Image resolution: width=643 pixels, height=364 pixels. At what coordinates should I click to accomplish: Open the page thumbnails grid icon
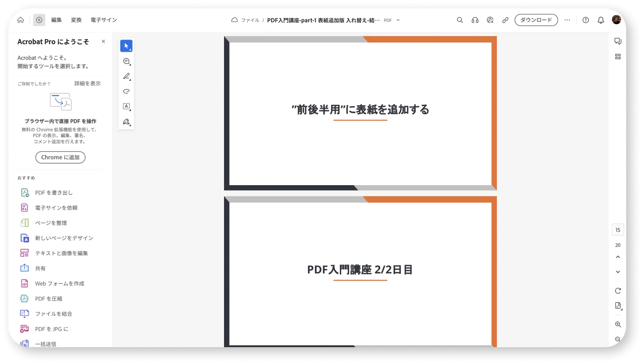coord(618,56)
